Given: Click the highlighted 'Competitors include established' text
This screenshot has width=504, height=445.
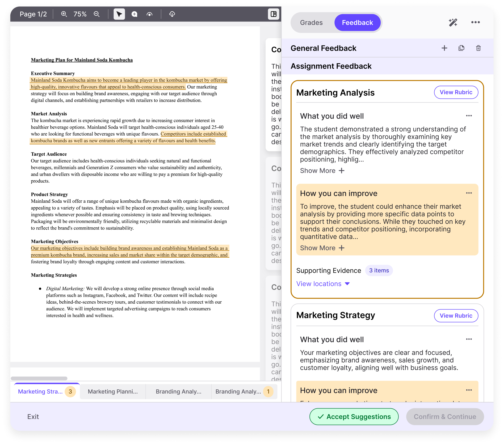Looking at the screenshot, I should pyautogui.click(x=193, y=134).
